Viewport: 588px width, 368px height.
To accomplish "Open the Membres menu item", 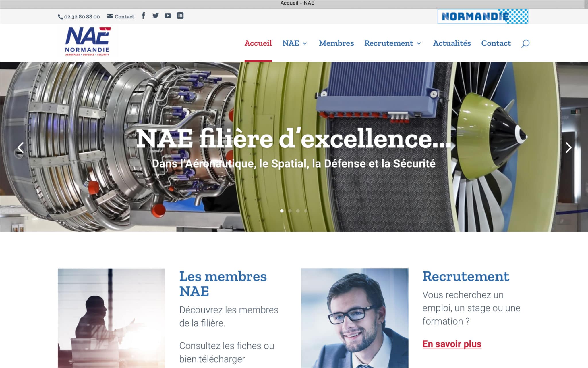I will click(x=336, y=43).
